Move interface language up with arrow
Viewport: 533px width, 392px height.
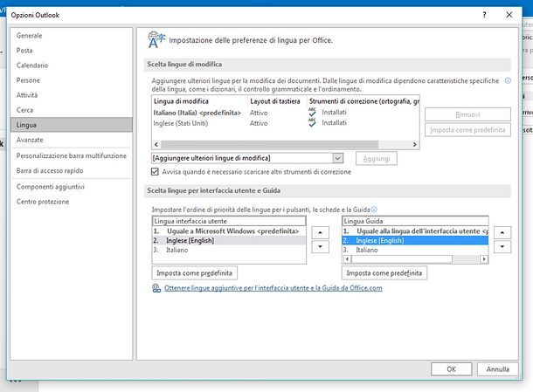[320, 233]
